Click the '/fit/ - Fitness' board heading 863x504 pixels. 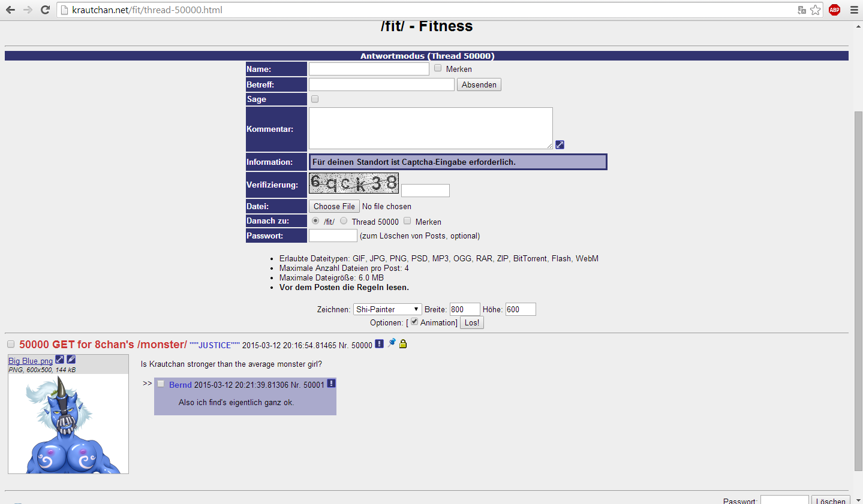coord(426,26)
